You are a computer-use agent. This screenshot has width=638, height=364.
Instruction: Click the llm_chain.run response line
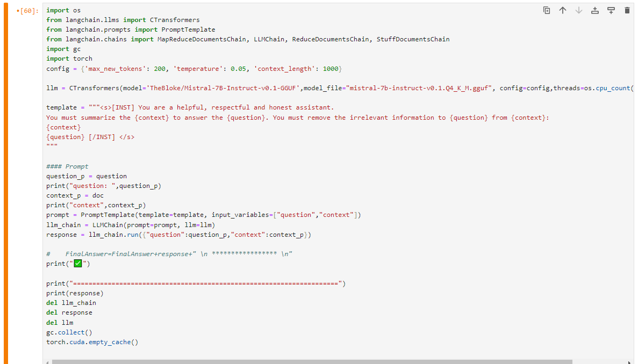[x=161, y=234]
